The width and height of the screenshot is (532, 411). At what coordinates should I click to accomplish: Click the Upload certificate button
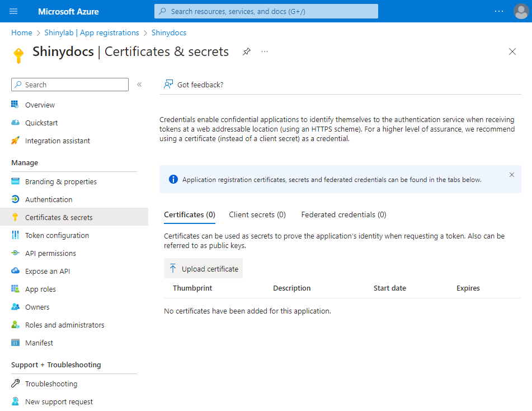tap(204, 269)
